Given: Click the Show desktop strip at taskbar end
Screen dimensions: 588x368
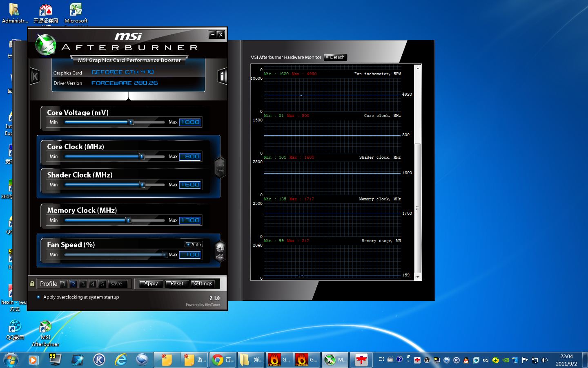Looking at the screenshot, I should click(585, 360).
